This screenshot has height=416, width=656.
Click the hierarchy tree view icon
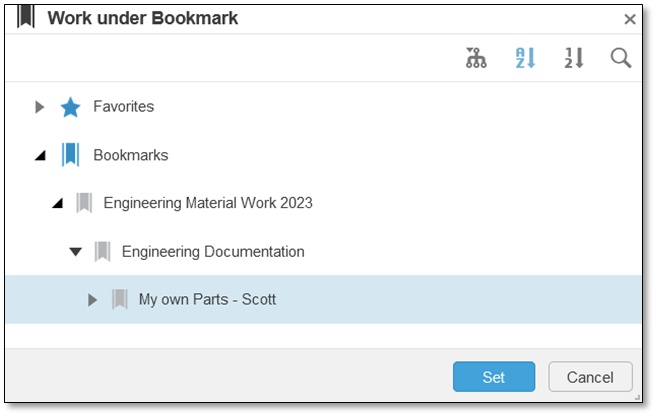pos(477,58)
